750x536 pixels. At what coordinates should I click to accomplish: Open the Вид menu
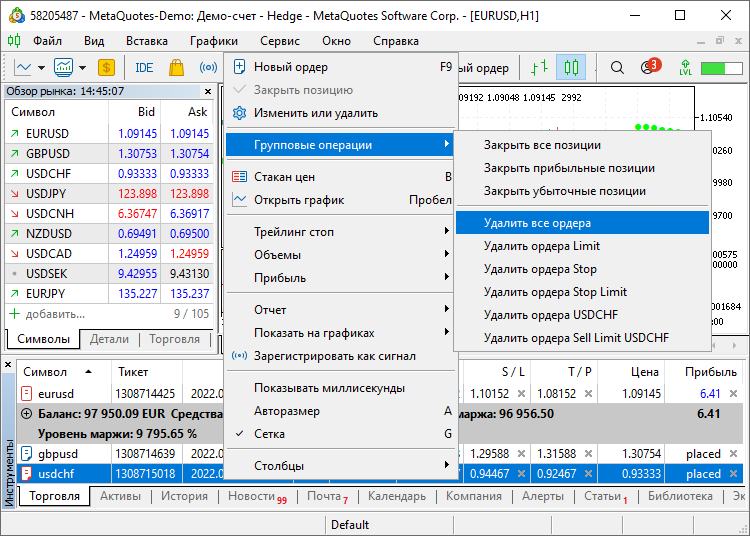point(94,41)
